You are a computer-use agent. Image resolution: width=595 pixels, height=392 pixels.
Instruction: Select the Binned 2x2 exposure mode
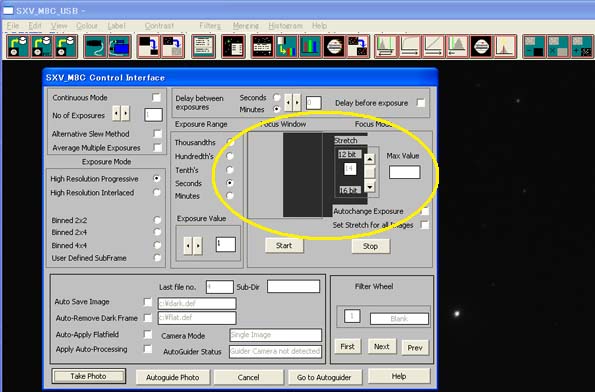pyautogui.click(x=157, y=220)
